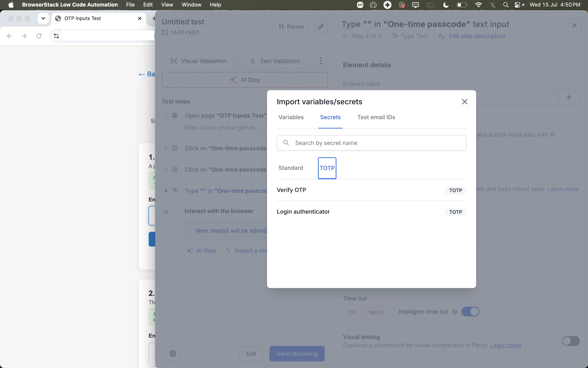The width and height of the screenshot is (588, 368).
Task: Switch to the Variables tab
Action: click(291, 117)
